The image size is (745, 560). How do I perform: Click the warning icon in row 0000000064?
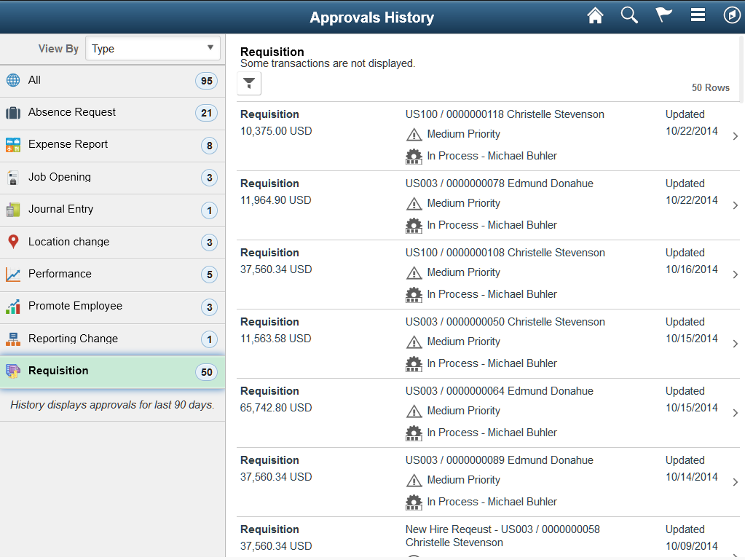tap(414, 411)
